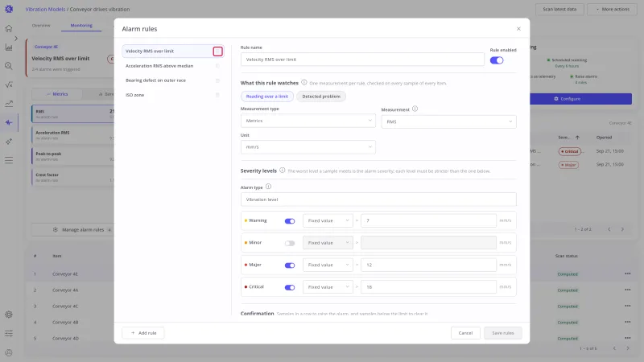Screen dimensions: 644x362
Task: Enable the Minor severity level
Action: [x=290, y=243]
